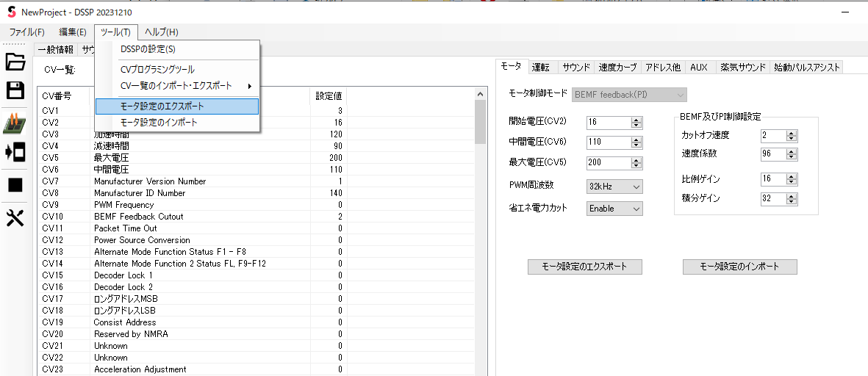
Task: Click the CV list vertical scrollbar
Action: 480,220
